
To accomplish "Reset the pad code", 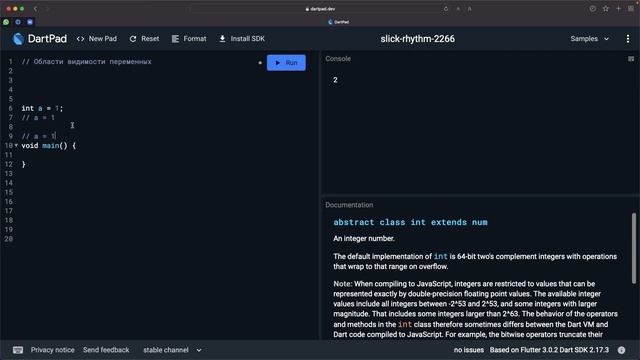I will [x=144, y=39].
